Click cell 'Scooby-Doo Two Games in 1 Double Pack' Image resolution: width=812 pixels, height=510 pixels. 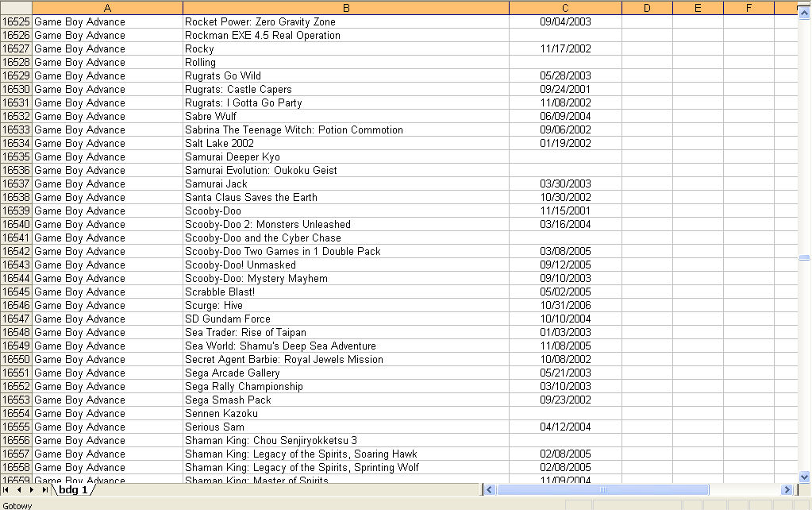346,251
